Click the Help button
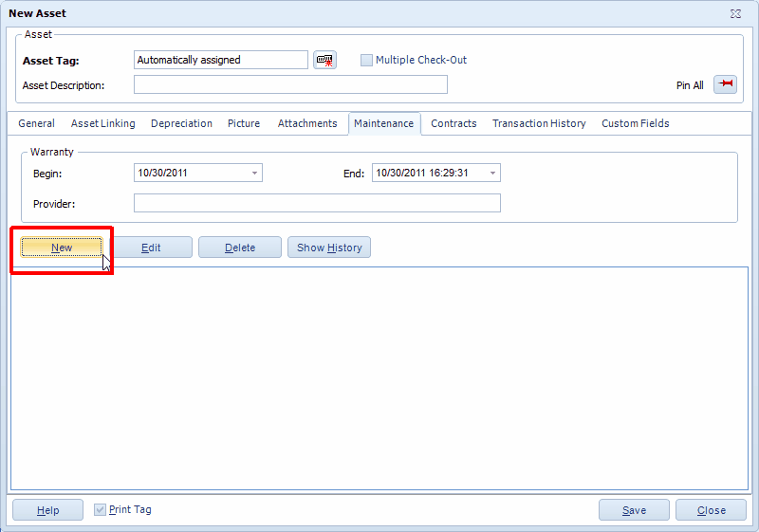759x532 pixels. (48, 510)
